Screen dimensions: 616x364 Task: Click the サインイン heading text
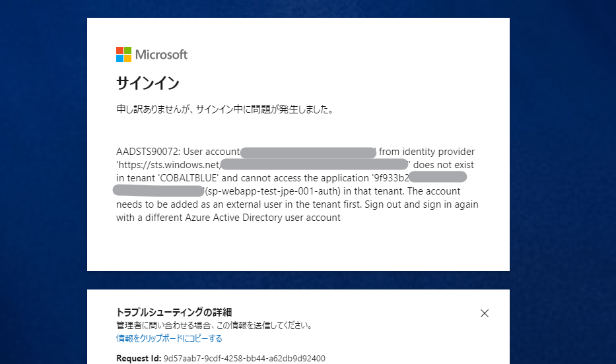pyautogui.click(x=148, y=83)
